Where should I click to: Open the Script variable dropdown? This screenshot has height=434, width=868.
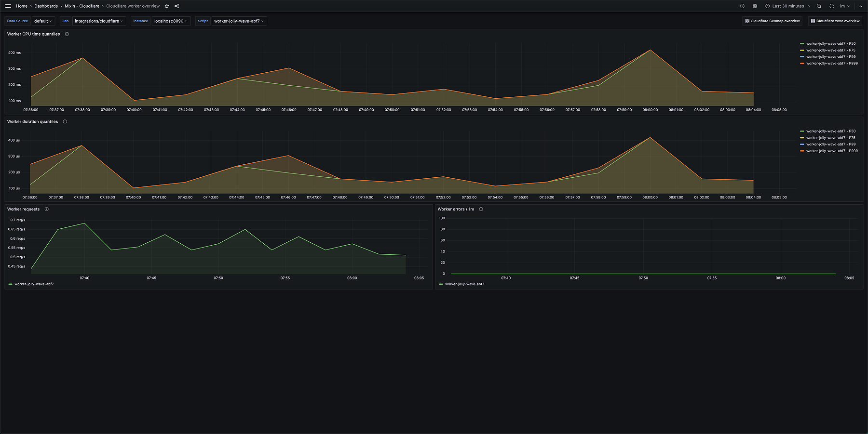point(238,21)
